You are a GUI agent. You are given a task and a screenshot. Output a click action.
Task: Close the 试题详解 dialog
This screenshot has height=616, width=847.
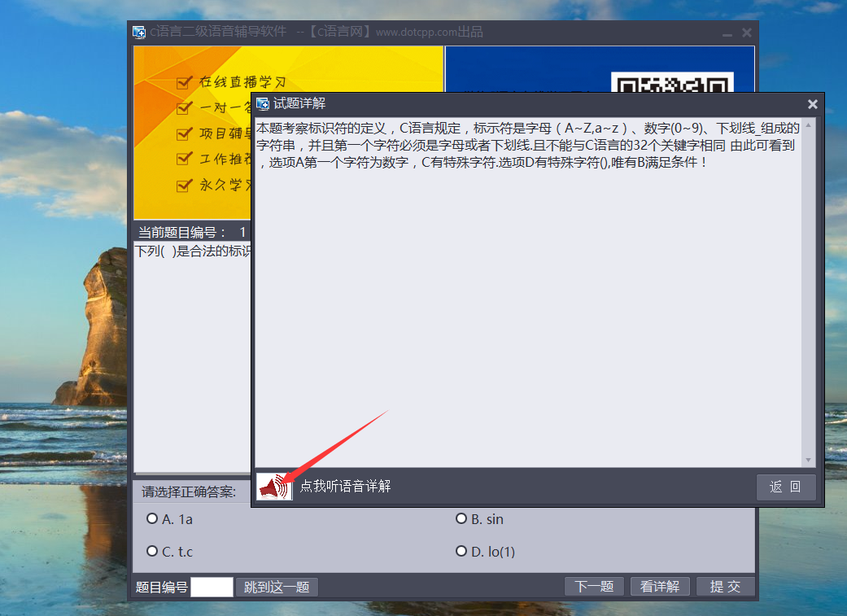812,104
